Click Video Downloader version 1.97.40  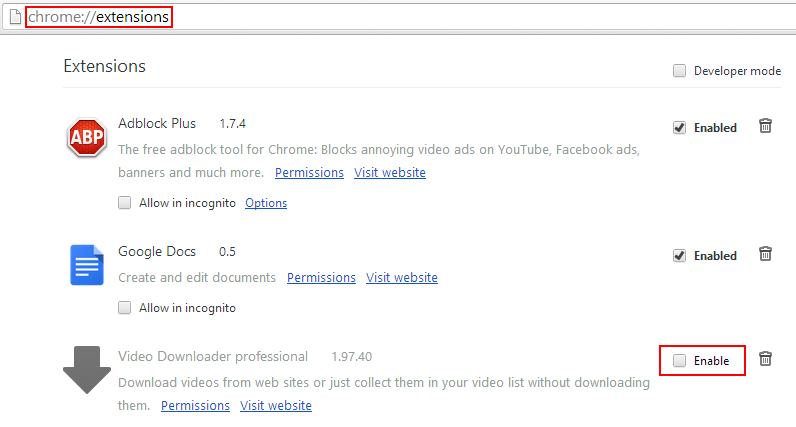point(351,357)
